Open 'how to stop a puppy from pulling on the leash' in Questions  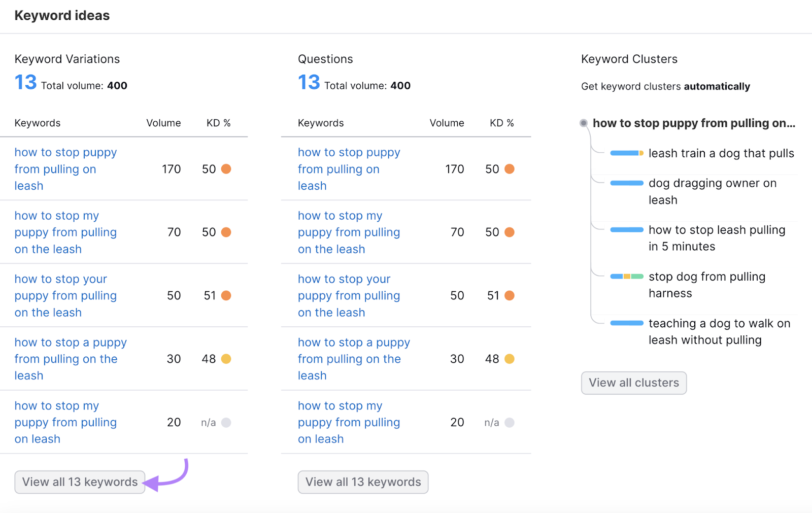[354, 359]
